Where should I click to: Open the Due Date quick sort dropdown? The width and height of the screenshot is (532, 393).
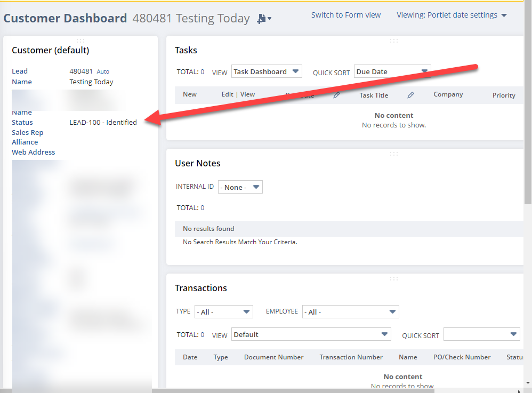tap(392, 71)
